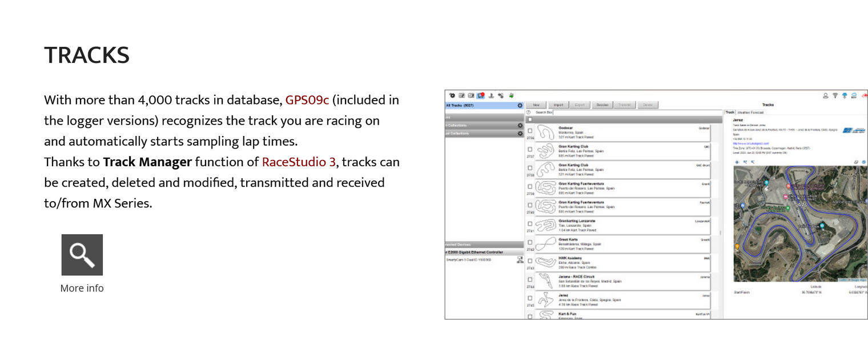
Task: Click the magnifier More info icon
Action: [x=82, y=255]
